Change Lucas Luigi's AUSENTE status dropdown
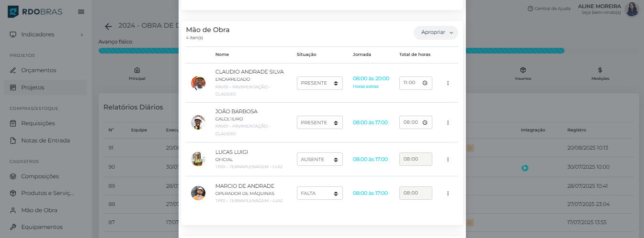This screenshot has width=644, height=238. click(x=319, y=160)
